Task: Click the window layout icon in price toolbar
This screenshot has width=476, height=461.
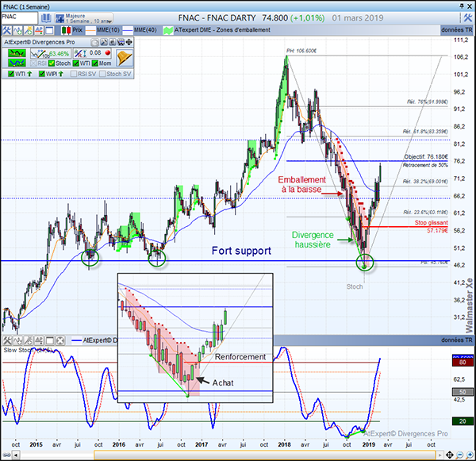Action: coord(49,30)
